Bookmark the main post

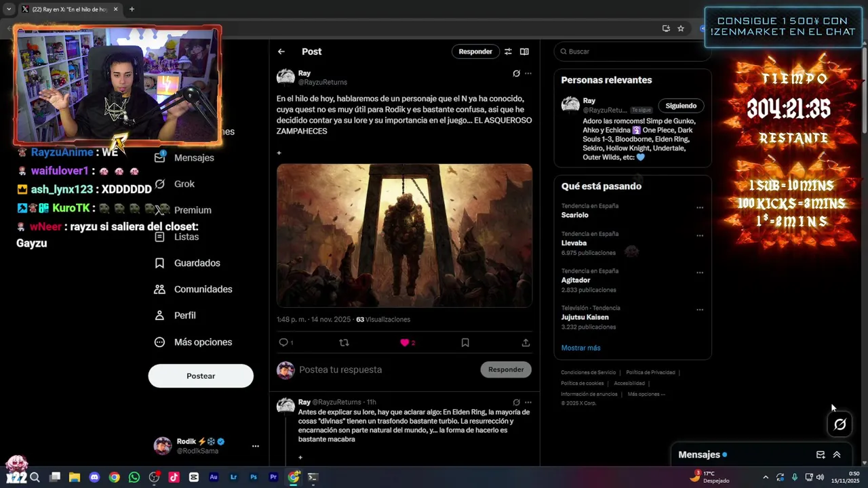point(465,343)
